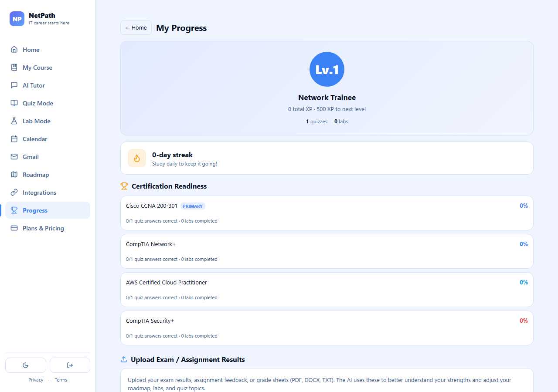Click the Quiz Mode open-book icon
Image resolution: width=558 pixels, height=392 pixels.
click(x=14, y=103)
